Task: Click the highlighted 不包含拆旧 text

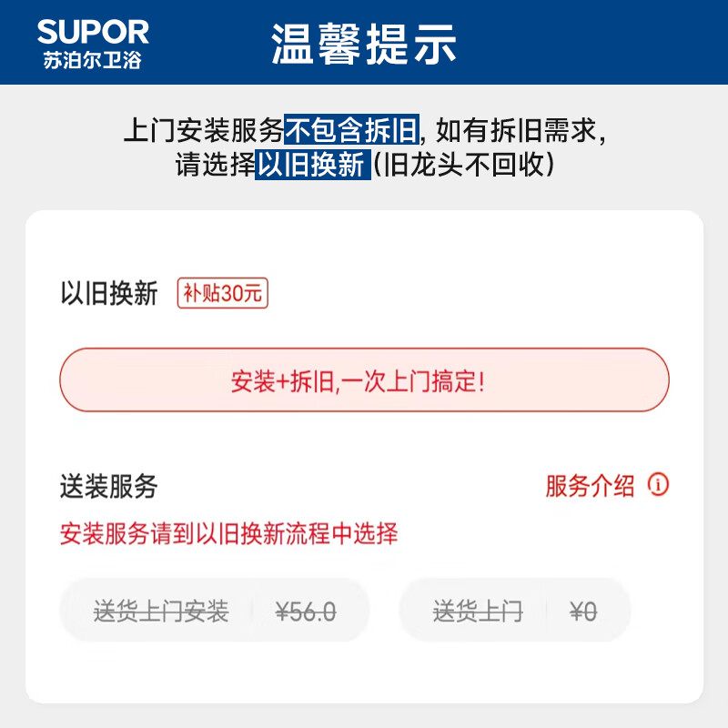Action: 352,131
